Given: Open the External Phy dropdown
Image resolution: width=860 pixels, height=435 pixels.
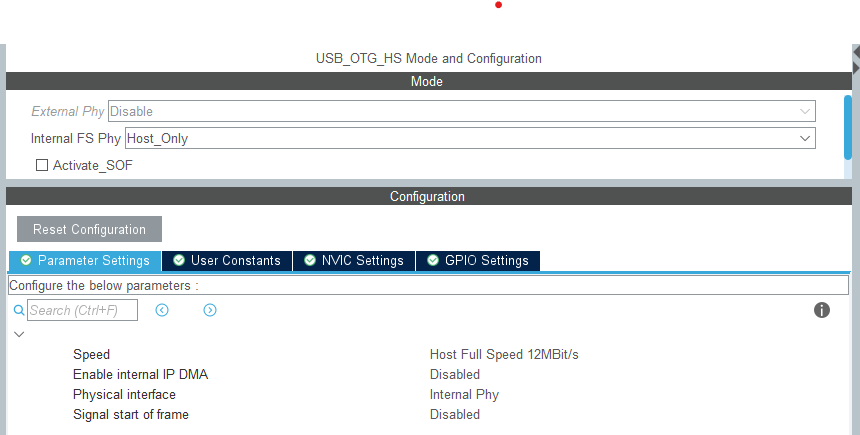Looking at the screenshot, I should point(461,111).
